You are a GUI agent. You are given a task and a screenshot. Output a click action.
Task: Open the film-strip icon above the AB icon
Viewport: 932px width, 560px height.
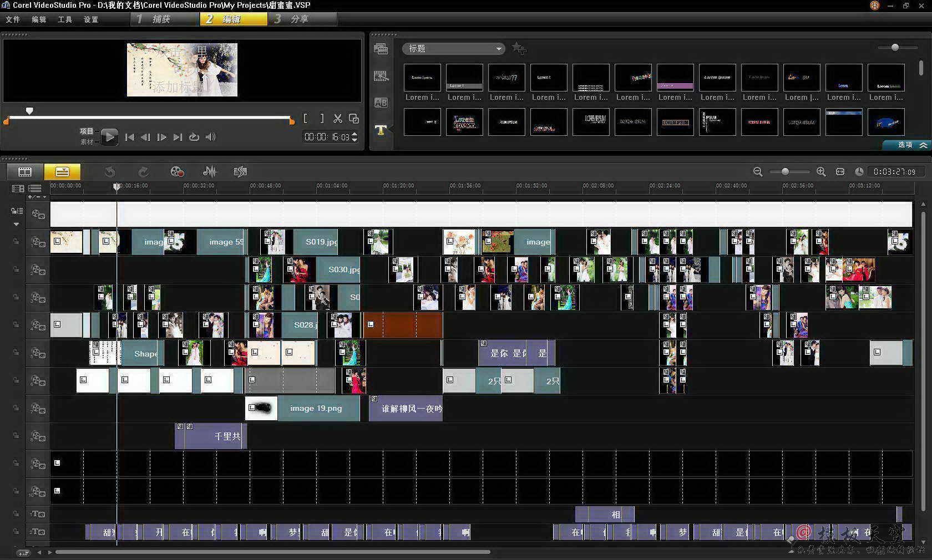point(381,76)
